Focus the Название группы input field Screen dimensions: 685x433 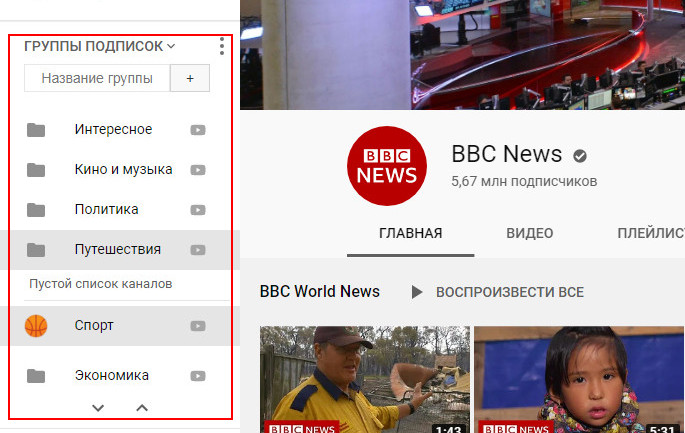[x=97, y=78]
